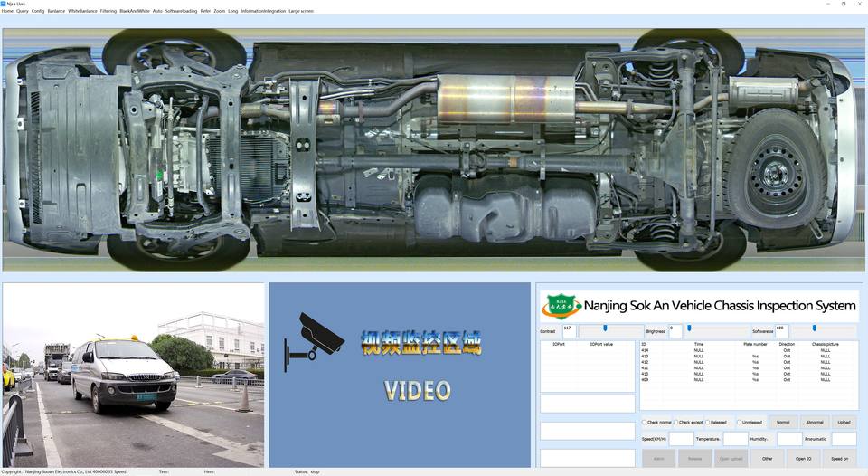
Task: Click the Temperature input field
Action: click(736, 439)
